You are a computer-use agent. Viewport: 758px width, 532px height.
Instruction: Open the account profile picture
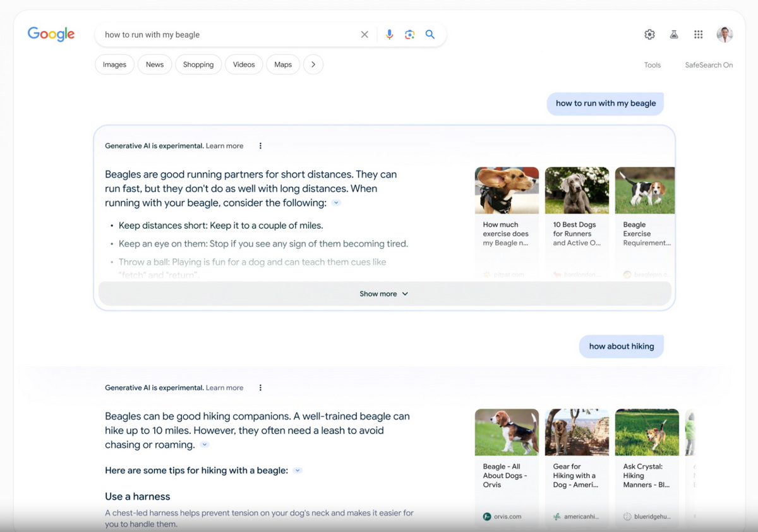click(725, 35)
